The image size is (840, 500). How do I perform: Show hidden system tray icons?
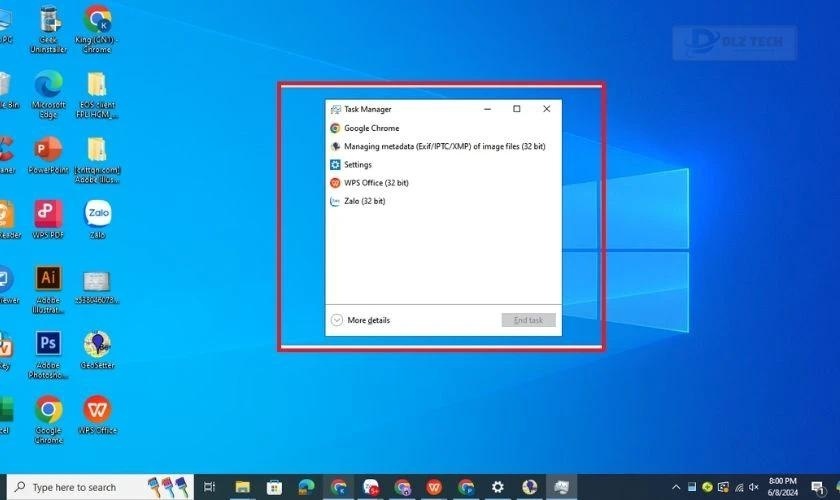pyautogui.click(x=677, y=487)
